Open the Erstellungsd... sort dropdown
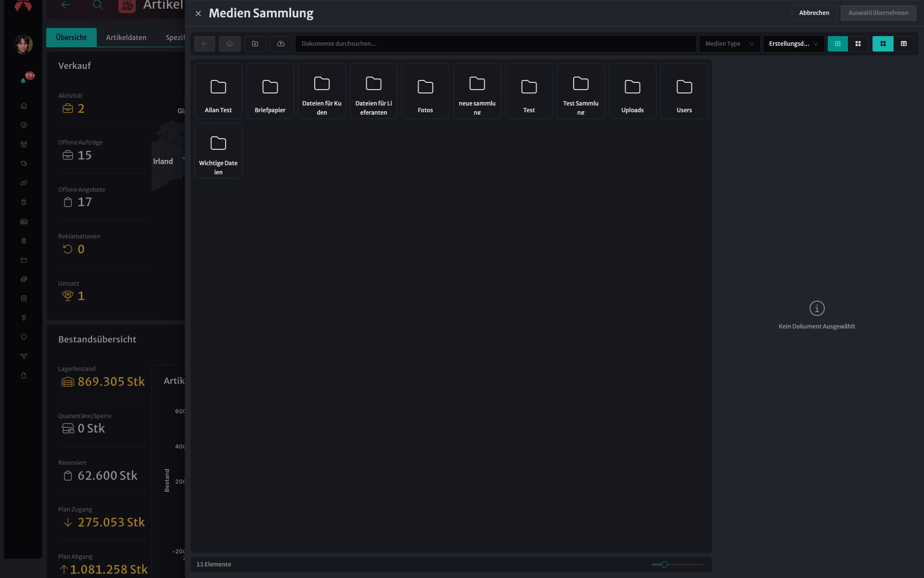Viewport: 924px width, 578px height. 794,44
